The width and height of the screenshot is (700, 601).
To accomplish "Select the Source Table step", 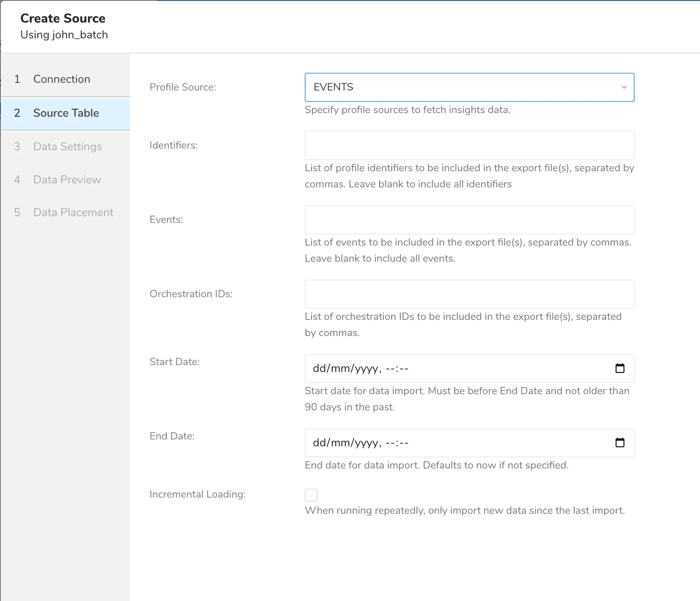I will tap(65, 113).
